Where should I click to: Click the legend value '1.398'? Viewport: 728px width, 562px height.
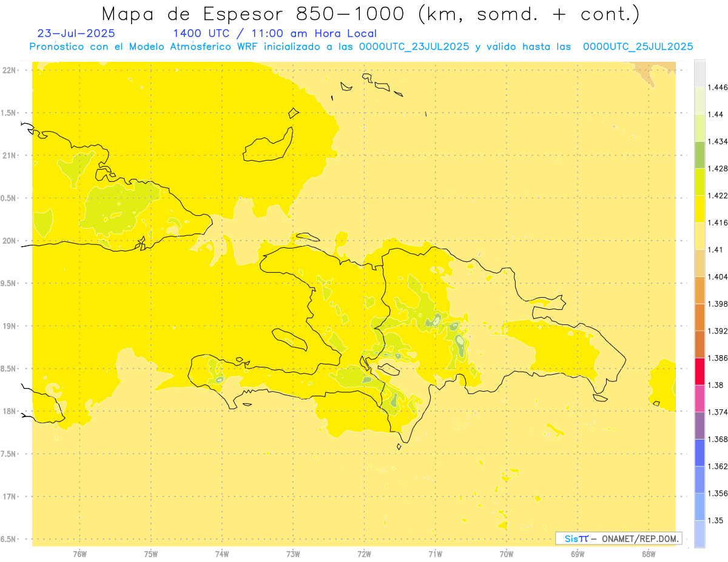[719, 304]
